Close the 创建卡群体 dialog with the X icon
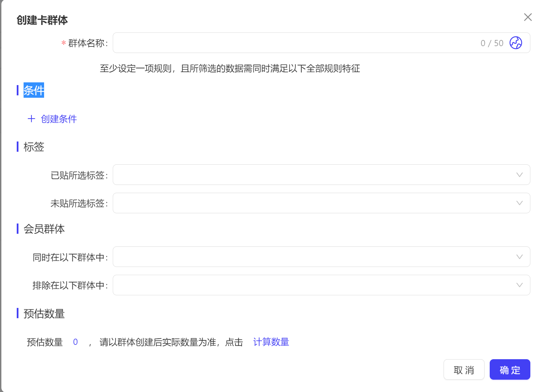The width and height of the screenshot is (543, 392). click(x=528, y=17)
